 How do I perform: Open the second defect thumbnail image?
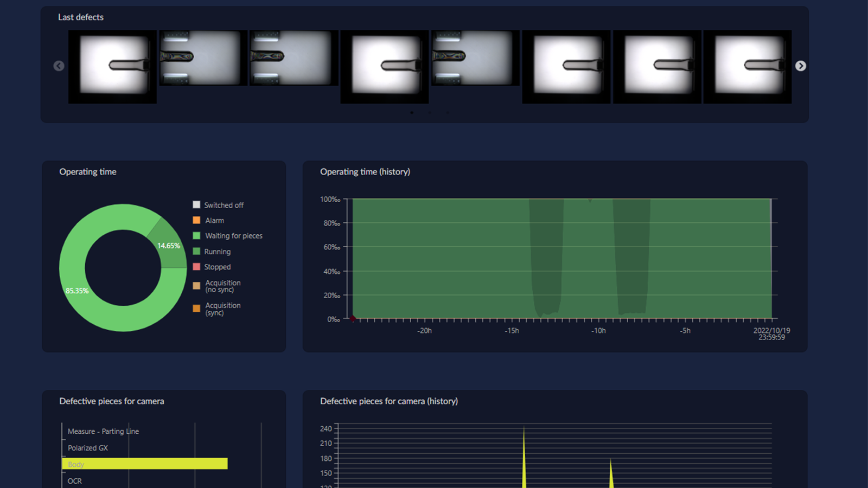click(202, 58)
